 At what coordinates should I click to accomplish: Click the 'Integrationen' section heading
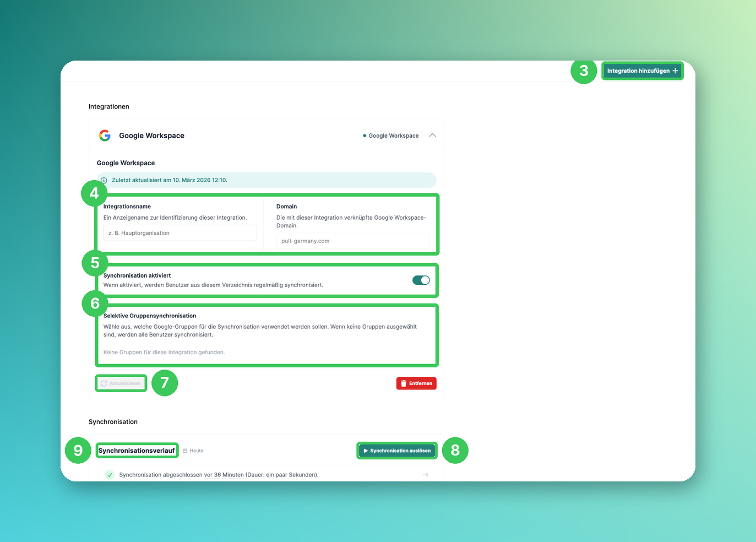pos(109,107)
